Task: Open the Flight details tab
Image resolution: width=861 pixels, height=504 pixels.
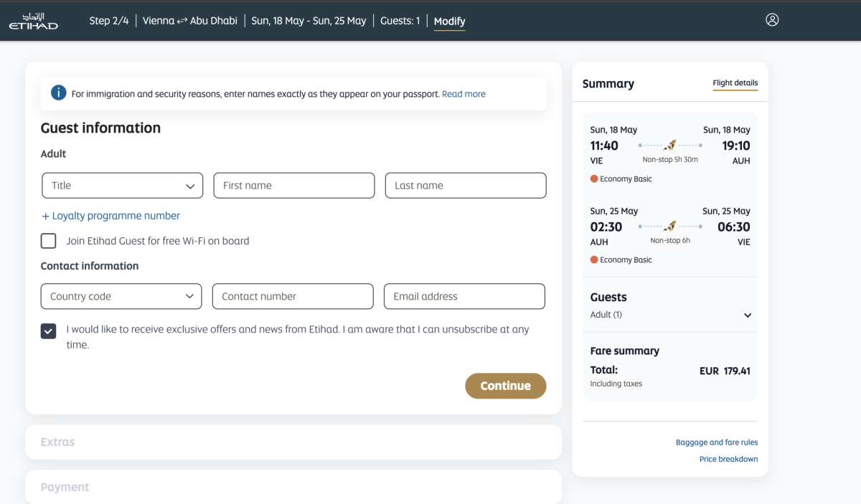Action: click(x=735, y=83)
